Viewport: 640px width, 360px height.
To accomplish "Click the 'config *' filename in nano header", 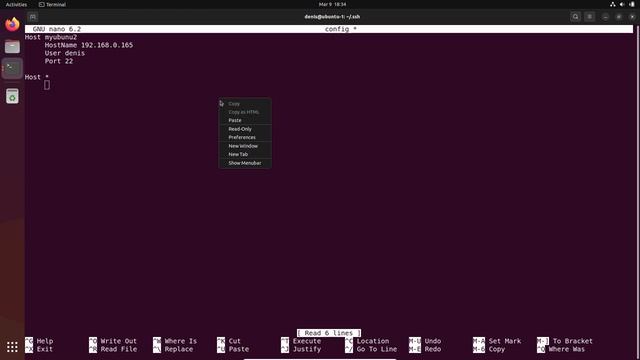I will pos(341,29).
